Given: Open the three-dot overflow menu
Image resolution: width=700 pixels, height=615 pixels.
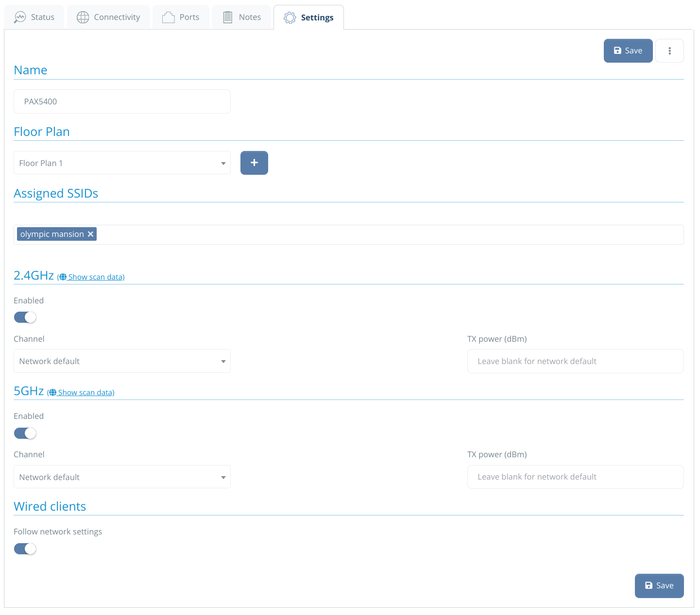Looking at the screenshot, I should coord(669,50).
